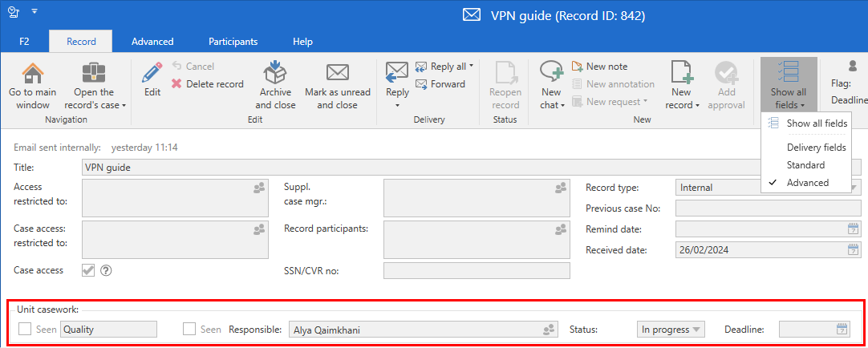This screenshot has height=348, width=868.
Task: Click into the Title text field
Action: [x=401, y=168]
